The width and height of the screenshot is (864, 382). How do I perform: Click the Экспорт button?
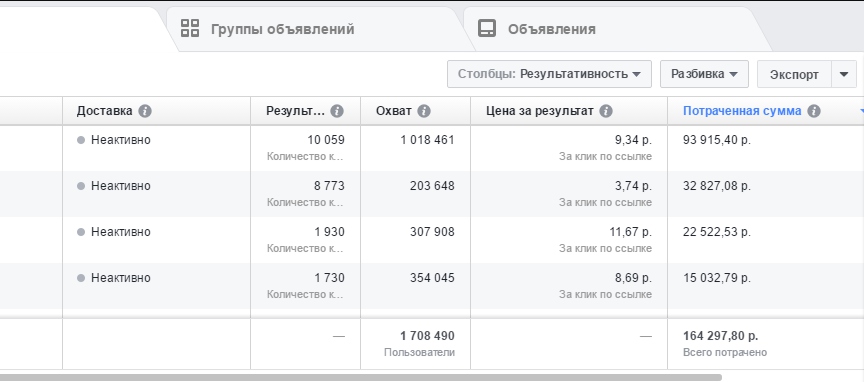(794, 74)
